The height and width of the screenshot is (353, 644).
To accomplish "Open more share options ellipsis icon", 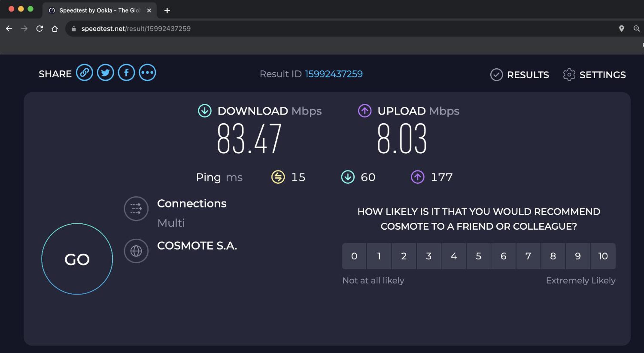I will pyautogui.click(x=147, y=73).
